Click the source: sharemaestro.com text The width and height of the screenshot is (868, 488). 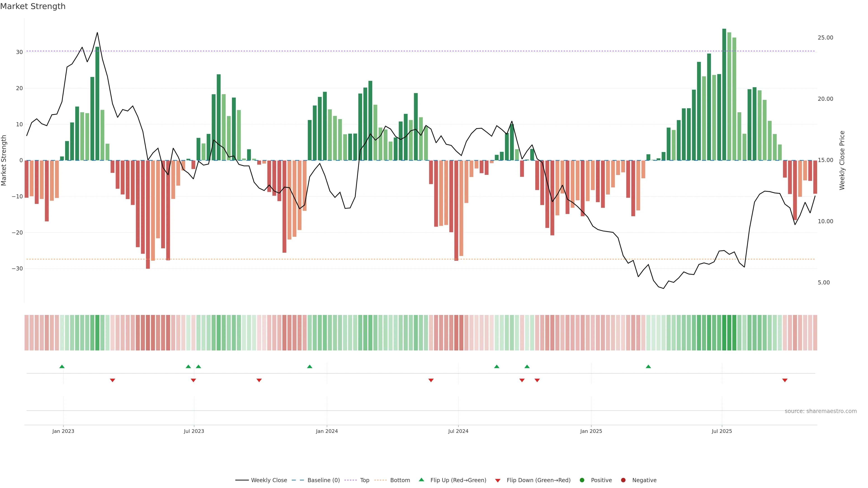(821, 411)
